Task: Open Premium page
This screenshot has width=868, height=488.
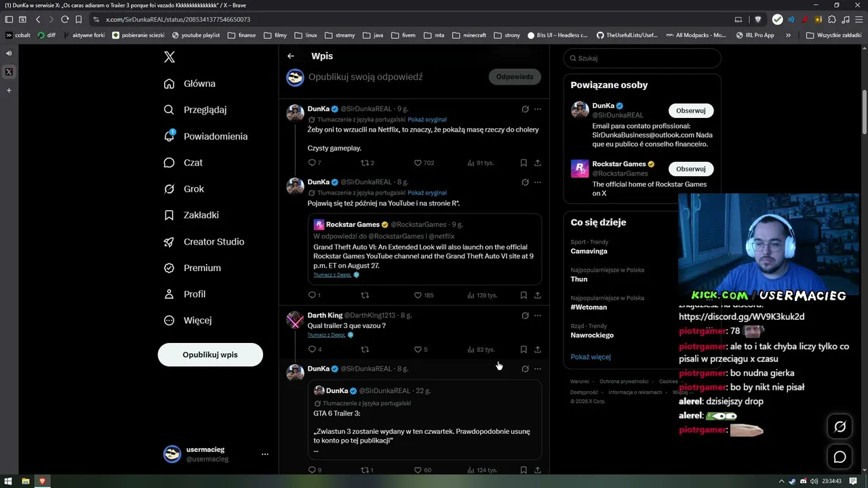Action: pyautogui.click(x=193, y=268)
